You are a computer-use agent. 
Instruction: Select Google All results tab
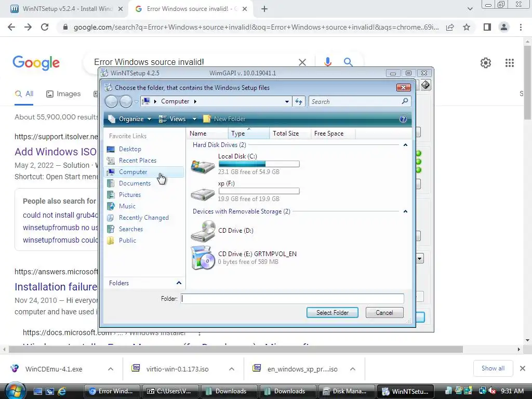pyautogui.click(x=24, y=94)
